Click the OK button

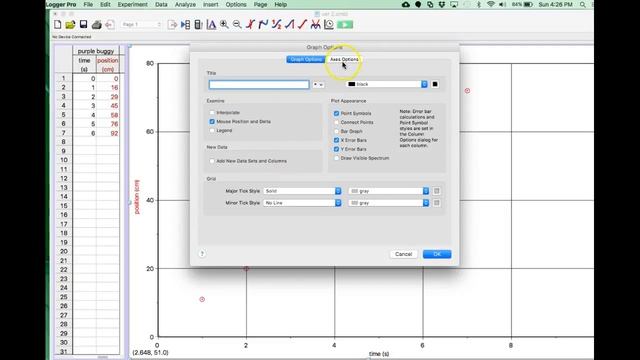[437, 254]
